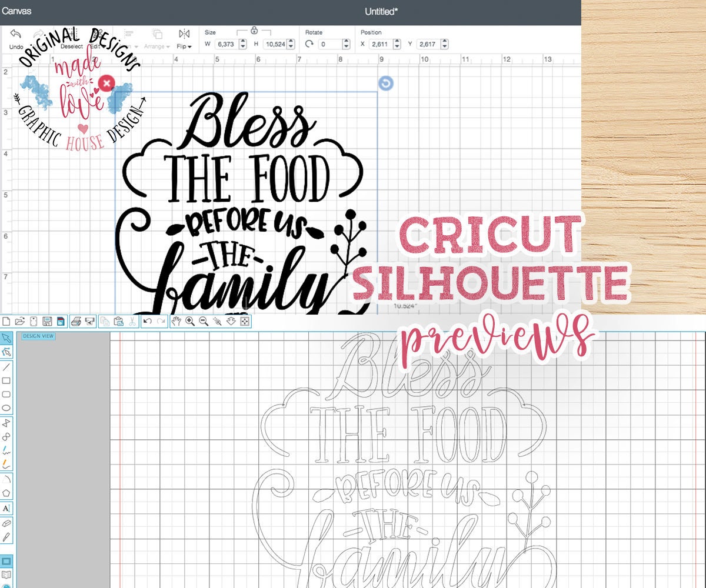Click the Print icon in Silhouette toolbar
706x588 pixels.
point(75,321)
